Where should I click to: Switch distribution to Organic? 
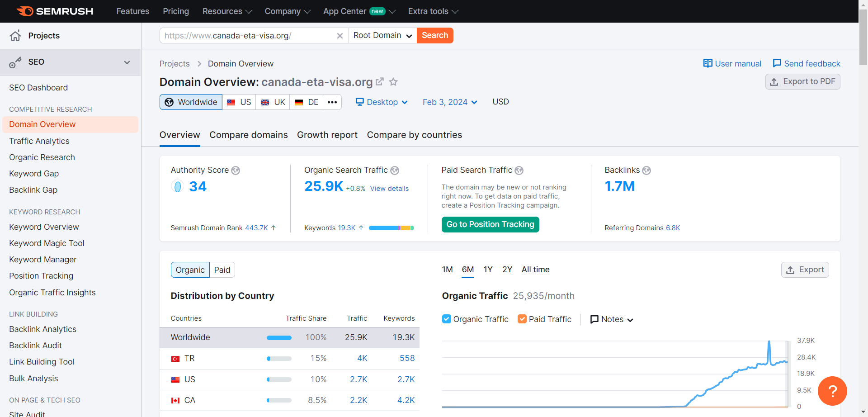(190, 270)
